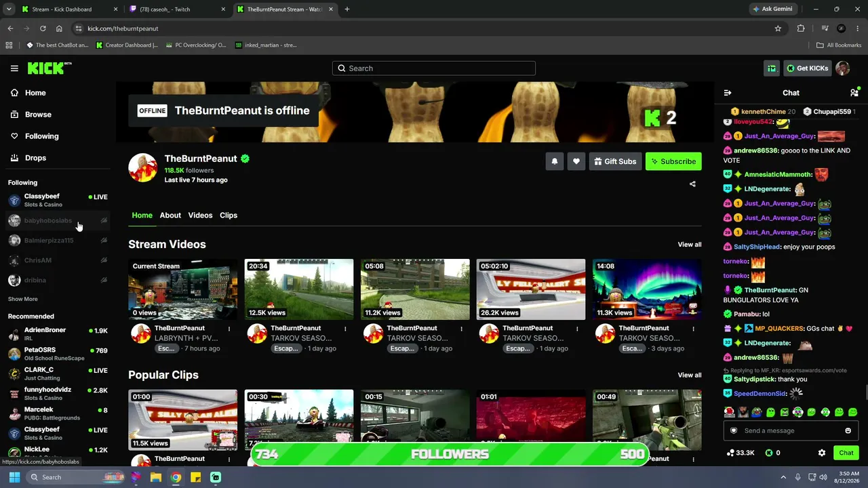
Task: View all Stream Videos
Action: [x=689, y=245]
